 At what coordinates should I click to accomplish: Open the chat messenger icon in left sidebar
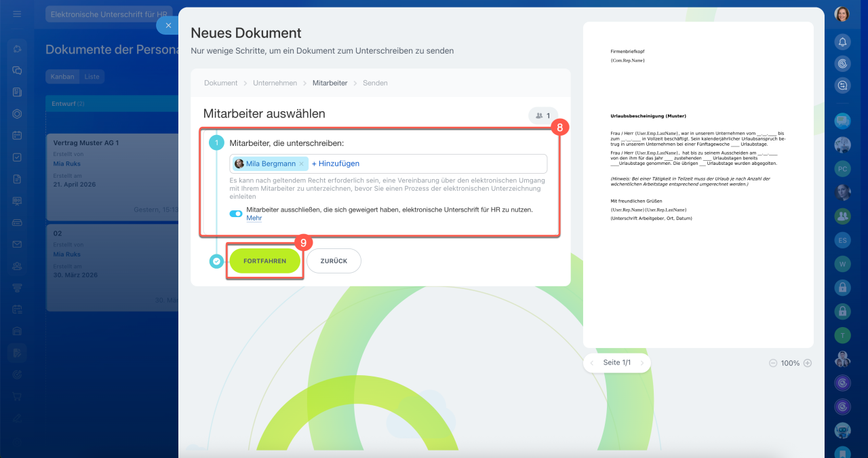click(x=18, y=70)
